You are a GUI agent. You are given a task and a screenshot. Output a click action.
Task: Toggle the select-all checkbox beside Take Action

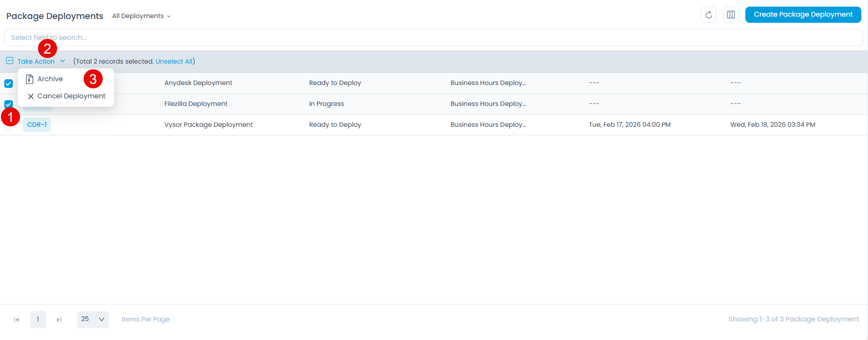point(10,61)
